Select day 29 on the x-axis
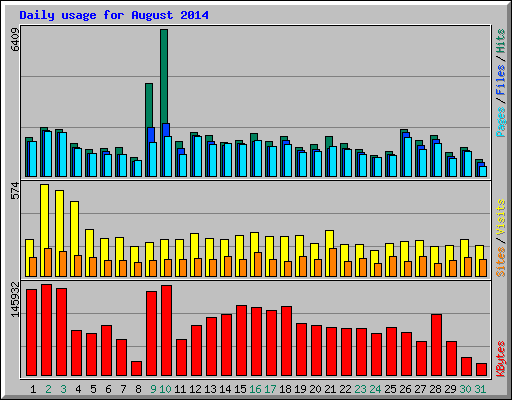The height and width of the screenshot is (400, 512). pyautogui.click(x=450, y=389)
